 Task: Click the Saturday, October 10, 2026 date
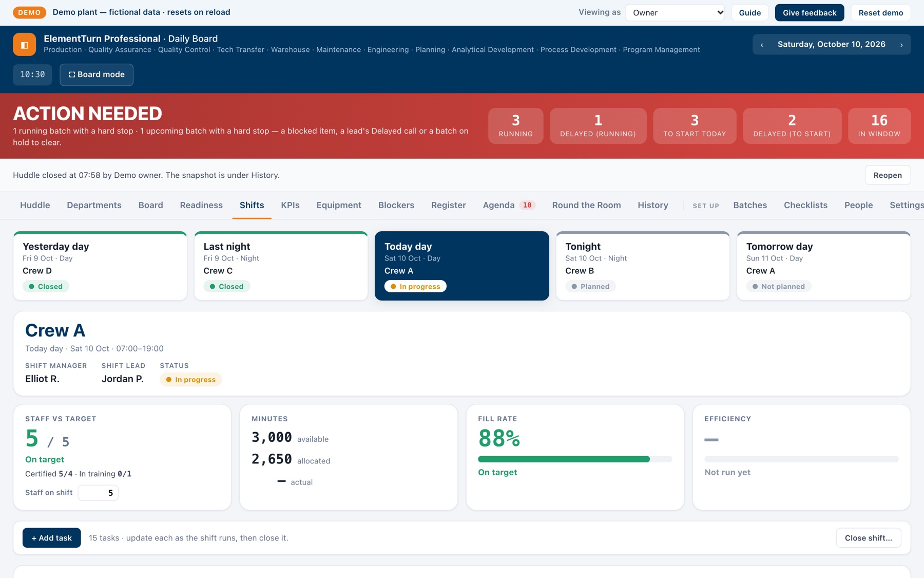point(831,45)
